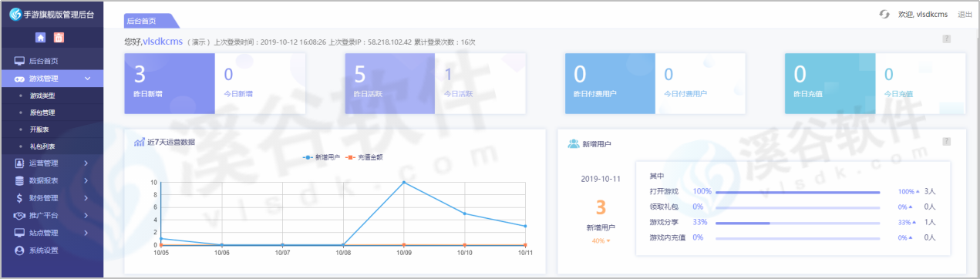980x279 pixels.
Task: Click the user icon beside 系统设置
Action: coord(19,250)
